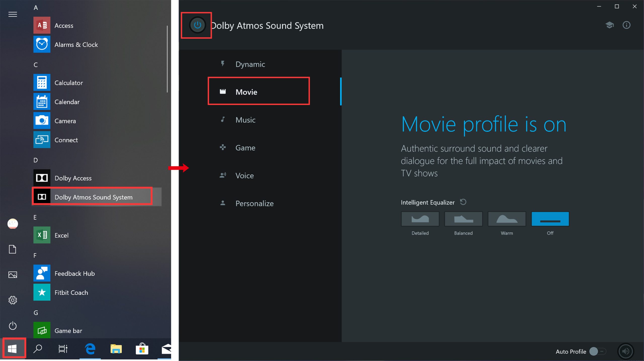Open Documents from Start sidebar

pyautogui.click(x=13, y=249)
